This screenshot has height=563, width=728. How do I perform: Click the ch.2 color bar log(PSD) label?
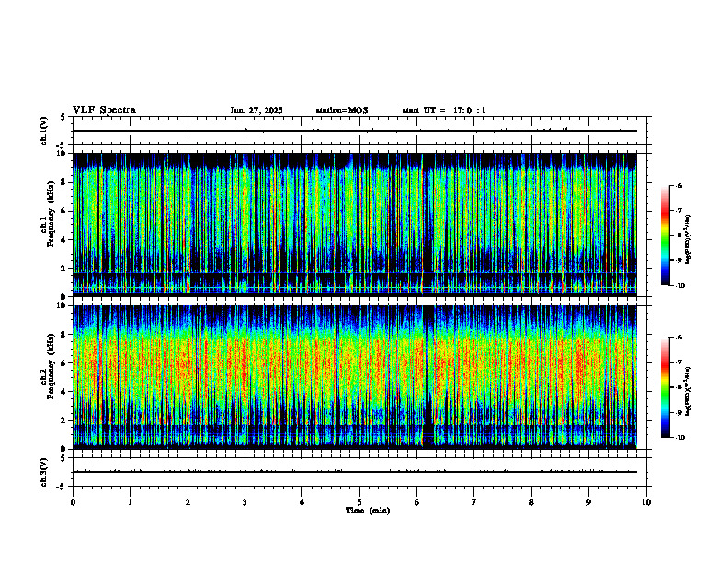pyautogui.click(x=688, y=390)
